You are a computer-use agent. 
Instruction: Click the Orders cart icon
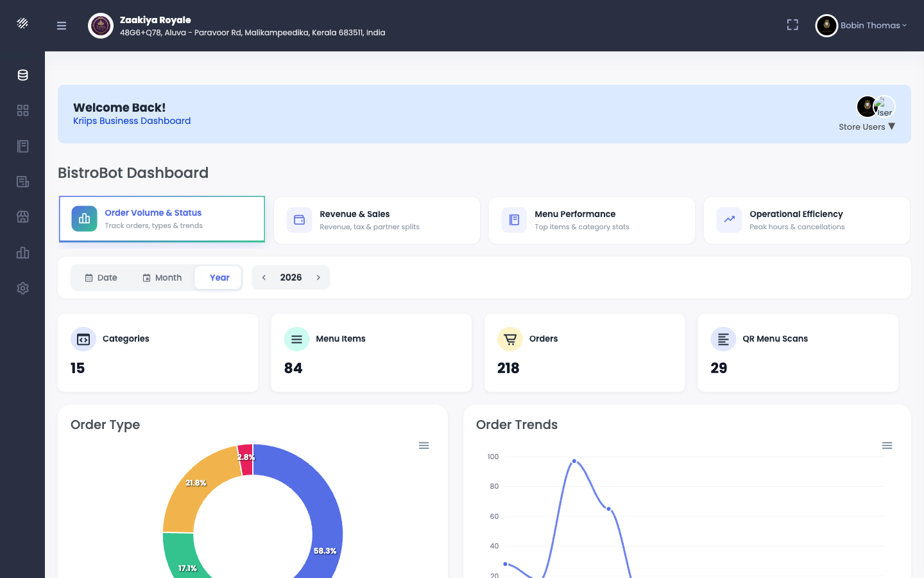[x=510, y=339]
